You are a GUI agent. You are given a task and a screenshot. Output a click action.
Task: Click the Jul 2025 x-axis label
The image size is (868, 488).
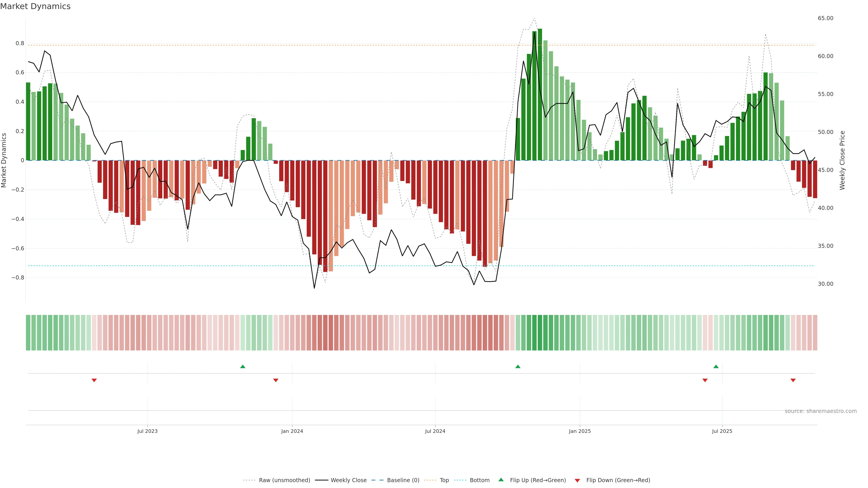(x=722, y=431)
